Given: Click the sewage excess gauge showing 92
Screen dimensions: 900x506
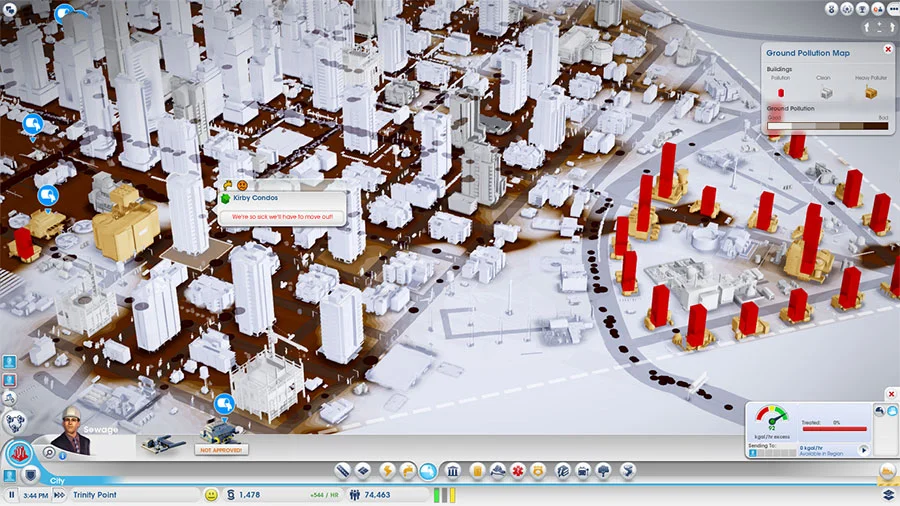Looking at the screenshot, I should pyautogui.click(x=772, y=418).
